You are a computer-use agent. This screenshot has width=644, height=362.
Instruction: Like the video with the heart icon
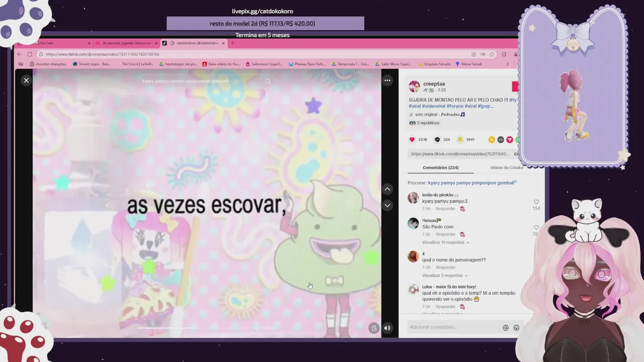[412, 139]
